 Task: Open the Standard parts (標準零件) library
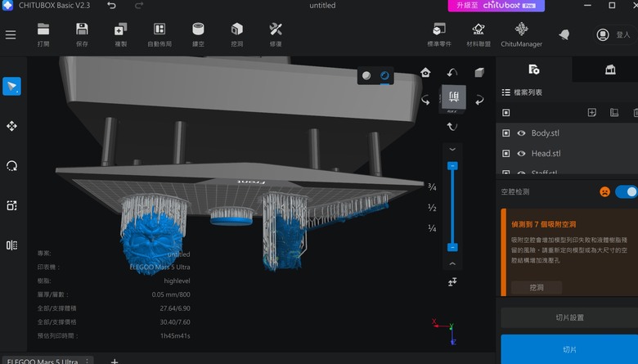[439, 34]
